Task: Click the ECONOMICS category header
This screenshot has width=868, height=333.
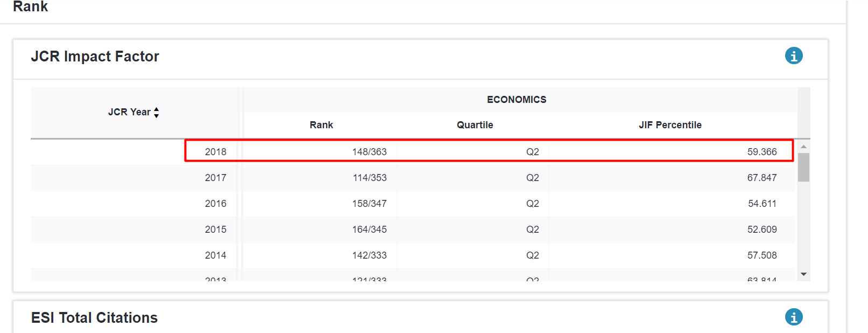Action: tap(517, 100)
